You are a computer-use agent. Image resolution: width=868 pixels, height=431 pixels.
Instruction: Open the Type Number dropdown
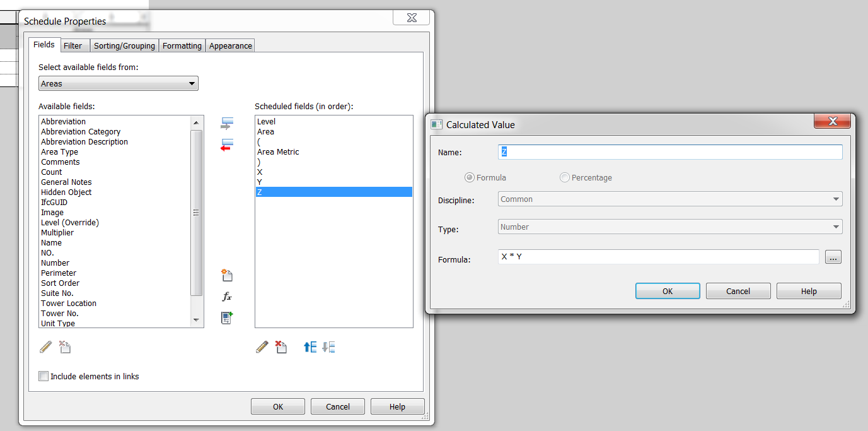point(670,227)
